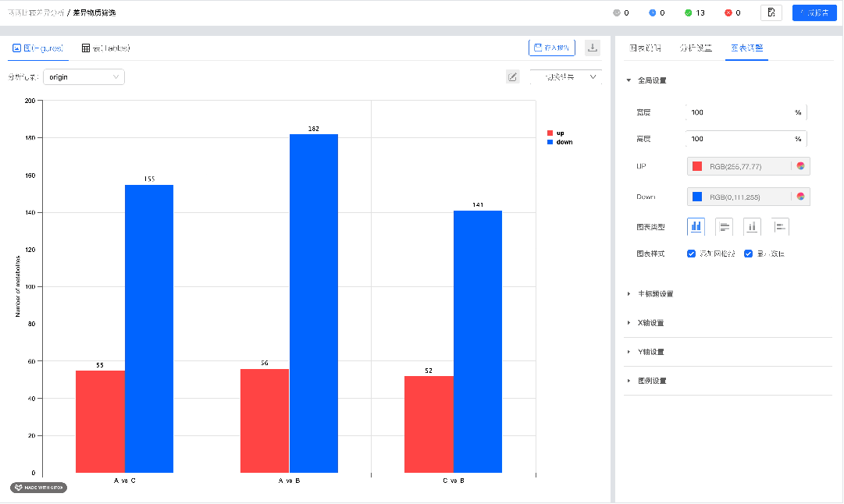The image size is (844, 504).
Task: Select the vertical stacked bar chart type
Action: click(x=752, y=226)
